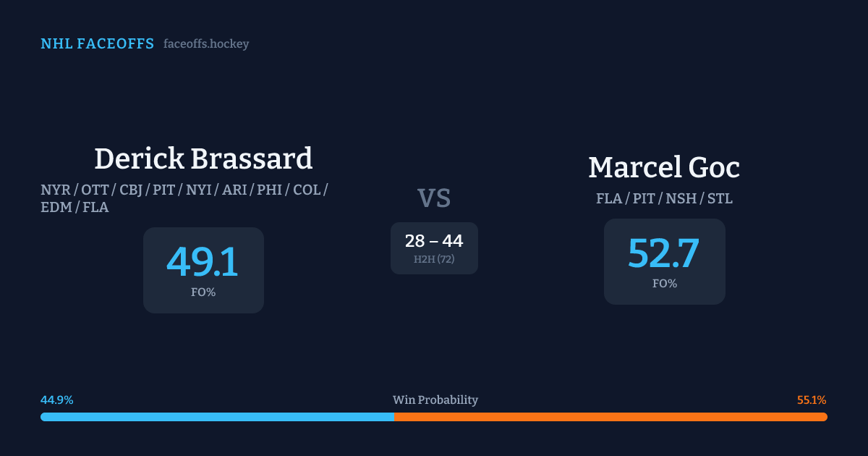Open the faceoffs.hockey site link
Screen dimensions: 868x456
pyautogui.click(x=206, y=44)
